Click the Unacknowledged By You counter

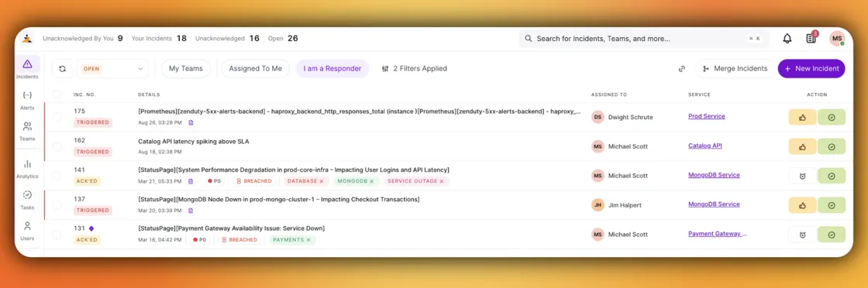tap(83, 39)
